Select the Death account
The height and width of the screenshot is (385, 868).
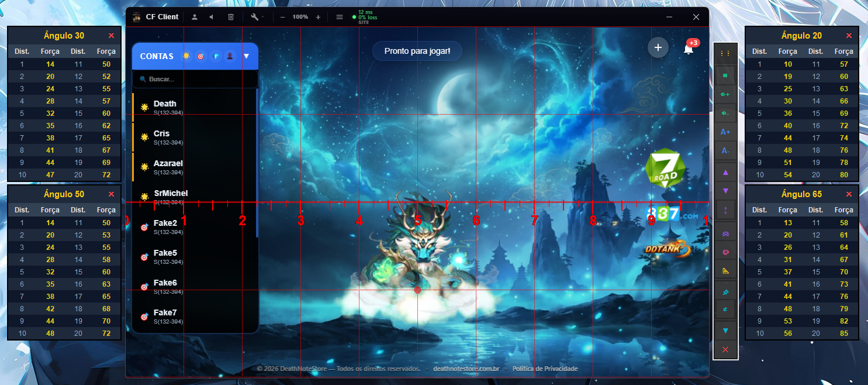tap(194, 108)
